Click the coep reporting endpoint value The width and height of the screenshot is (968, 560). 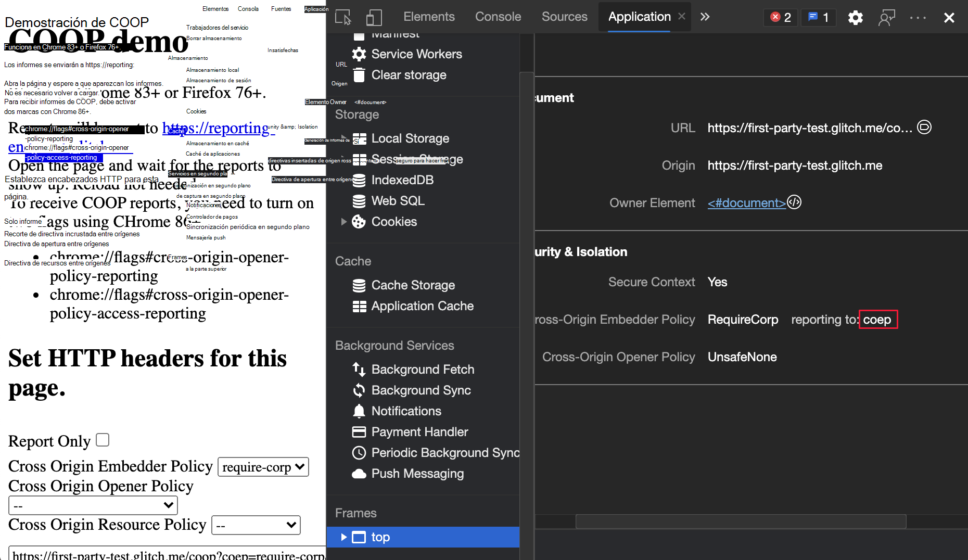(877, 320)
